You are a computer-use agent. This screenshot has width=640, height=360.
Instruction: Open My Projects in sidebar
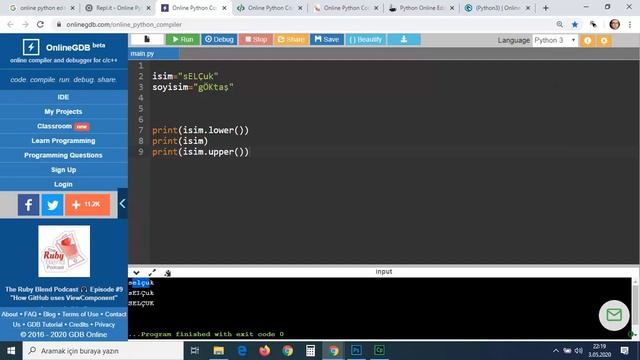pyautogui.click(x=63, y=111)
